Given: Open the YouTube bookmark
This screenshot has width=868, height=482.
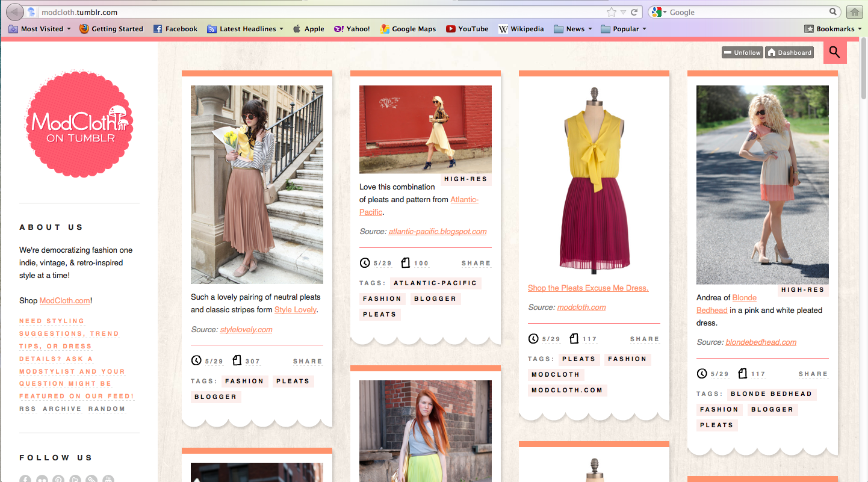Looking at the screenshot, I should 467,29.
